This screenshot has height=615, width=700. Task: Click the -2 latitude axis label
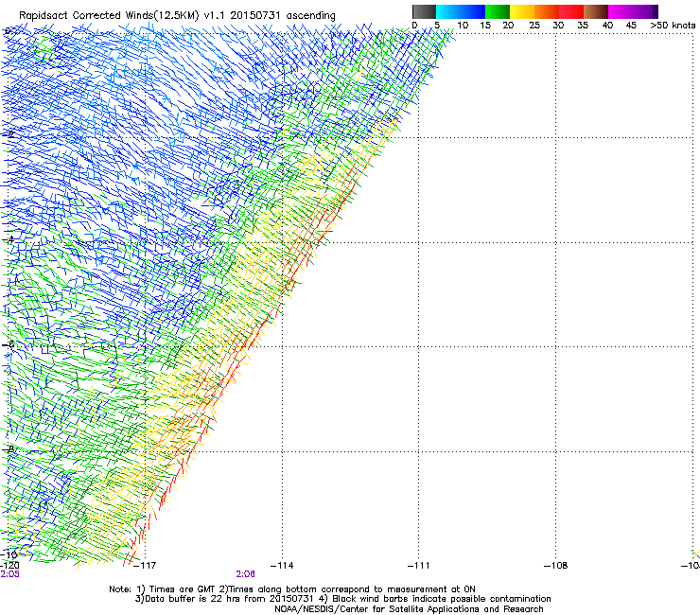click(x=9, y=134)
